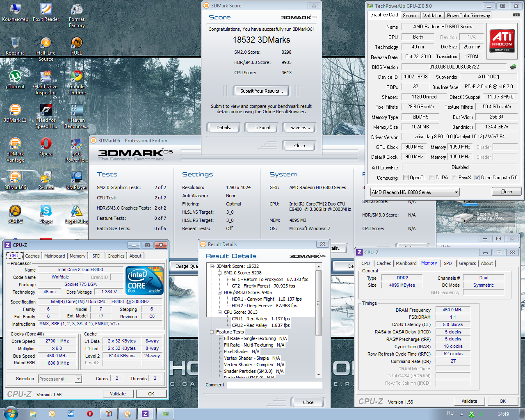This screenshot has width=525, height=420.
Task: Select the Hard Drive Inspector icon
Action: click(46, 83)
